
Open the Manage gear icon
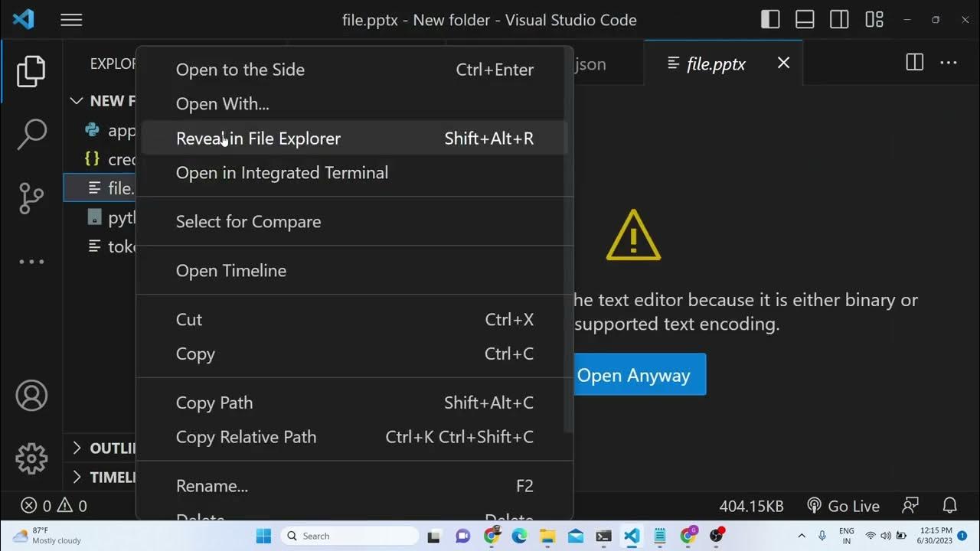pos(31,458)
